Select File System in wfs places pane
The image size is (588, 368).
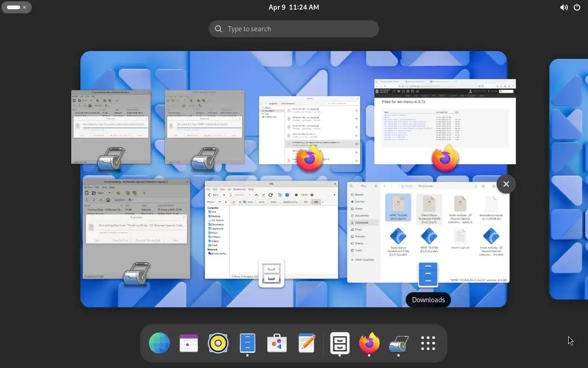tap(215, 220)
